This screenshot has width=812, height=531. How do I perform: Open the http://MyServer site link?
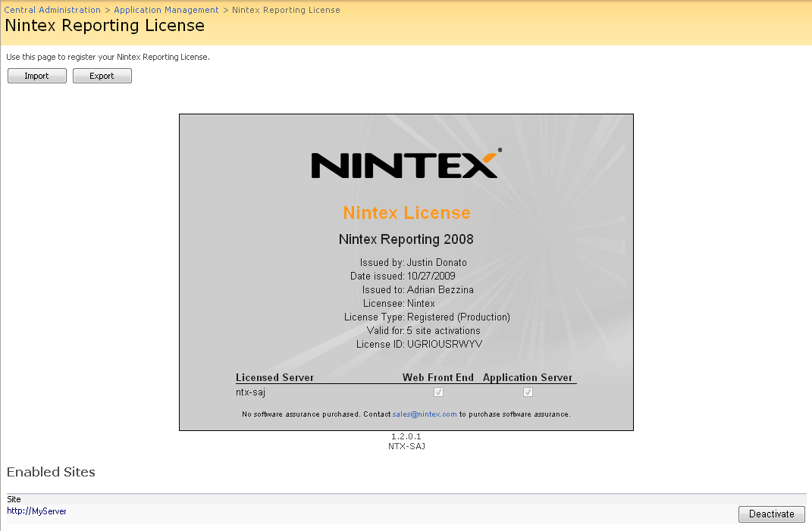[x=36, y=511]
